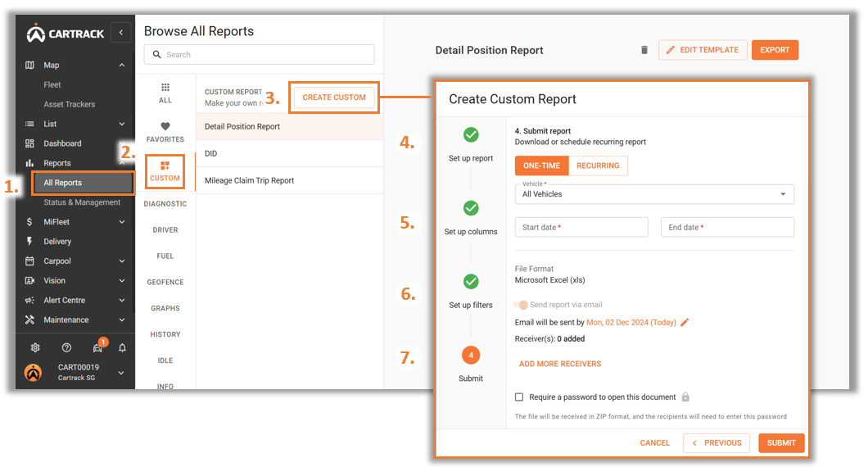The width and height of the screenshot is (868, 467).
Task: Click the PREVIOUS button
Action: click(x=717, y=443)
